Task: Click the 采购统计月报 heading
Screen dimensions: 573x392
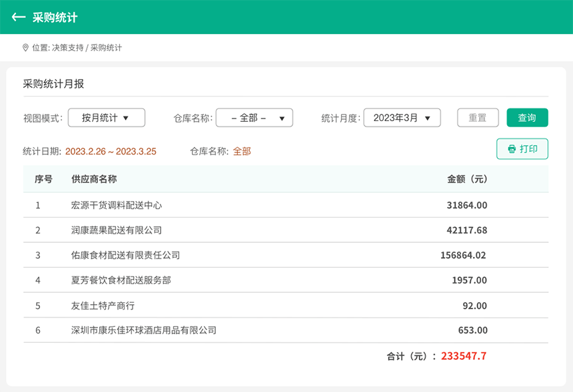Action: click(x=53, y=84)
